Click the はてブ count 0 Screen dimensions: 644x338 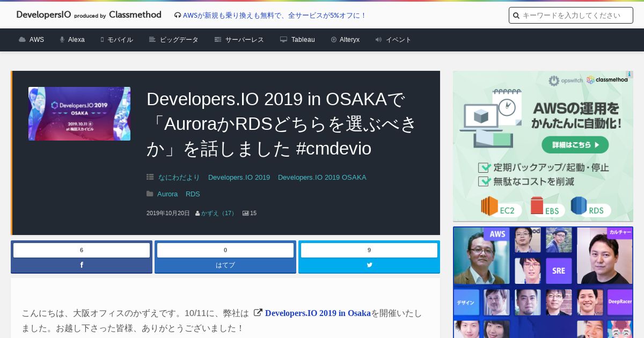[x=225, y=250]
